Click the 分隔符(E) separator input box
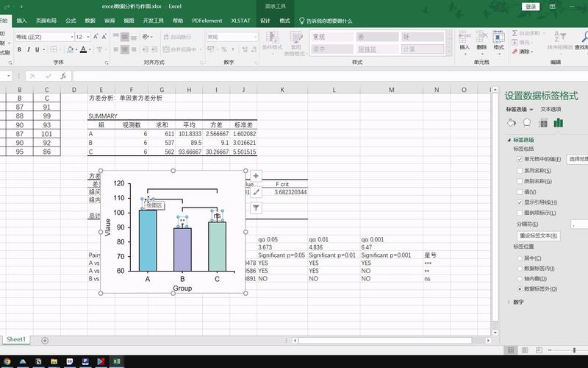 (x=579, y=224)
